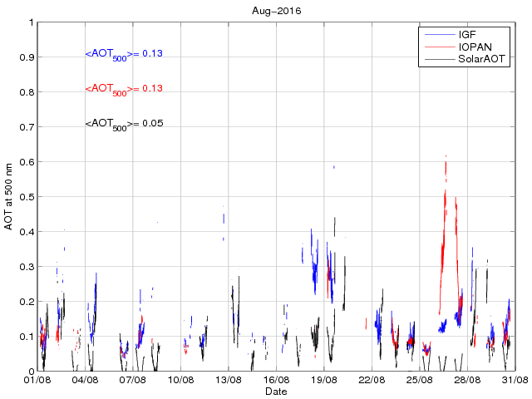Screen dimensions: 532x399
Task: Click the 22/08 date tick label
Action: point(372,380)
